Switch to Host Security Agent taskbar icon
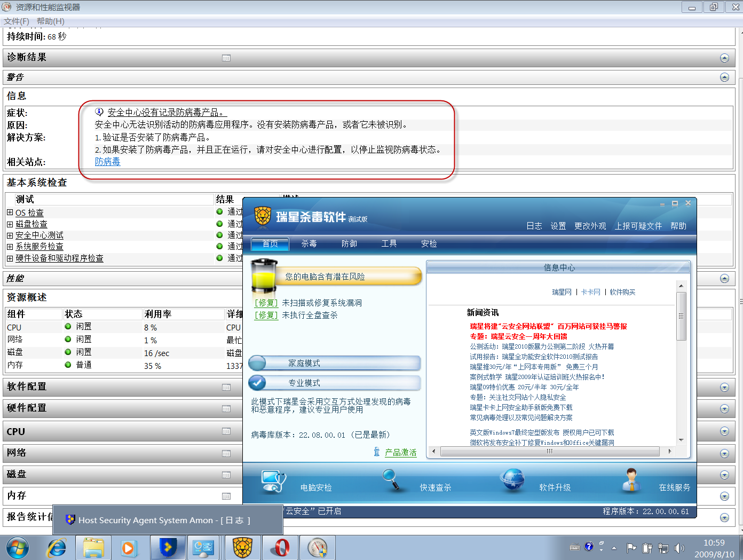743x560 pixels. click(x=168, y=548)
